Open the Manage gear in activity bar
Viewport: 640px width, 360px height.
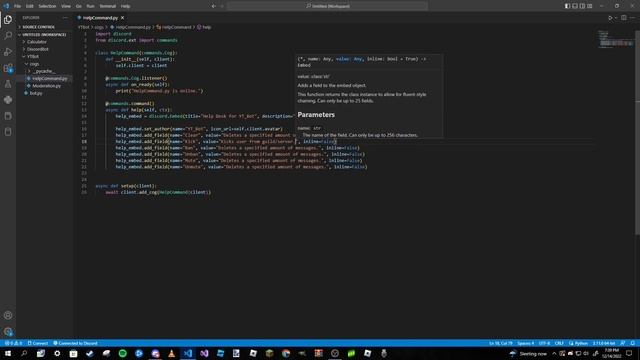point(8,331)
